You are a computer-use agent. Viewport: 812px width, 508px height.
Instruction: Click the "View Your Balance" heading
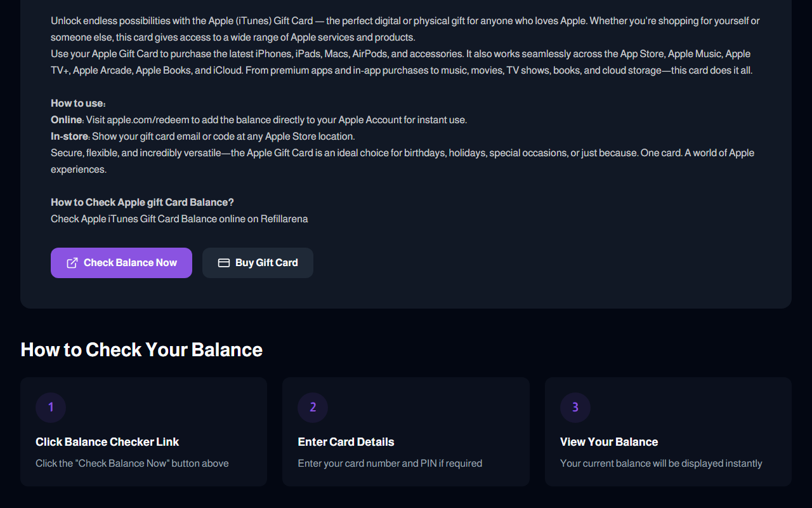coord(609,442)
